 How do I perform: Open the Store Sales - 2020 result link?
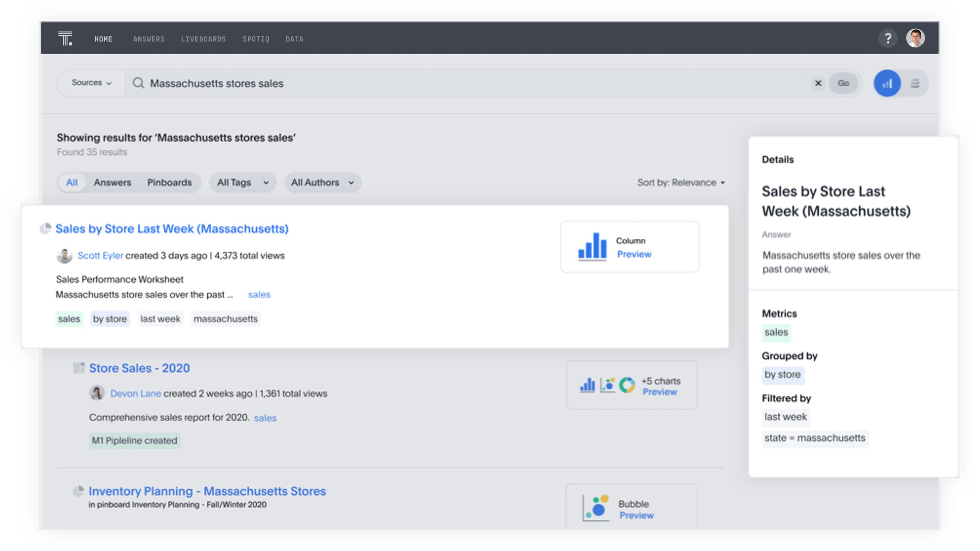(139, 368)
